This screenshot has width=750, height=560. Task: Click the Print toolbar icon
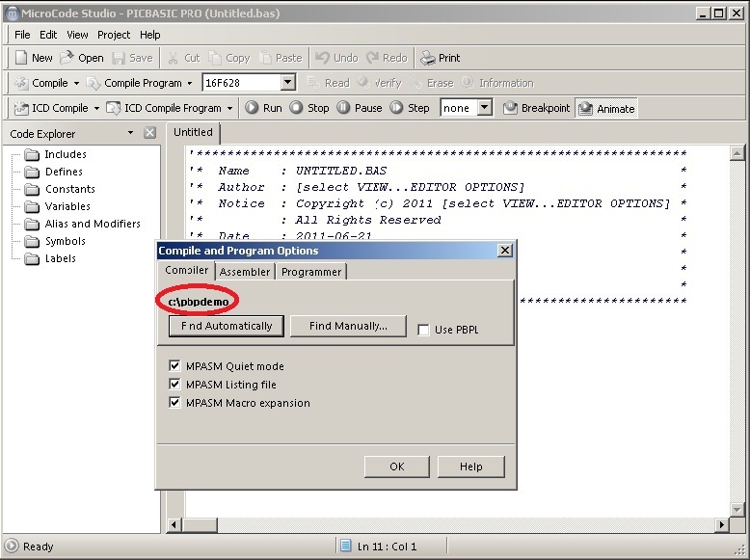(427, 58)
